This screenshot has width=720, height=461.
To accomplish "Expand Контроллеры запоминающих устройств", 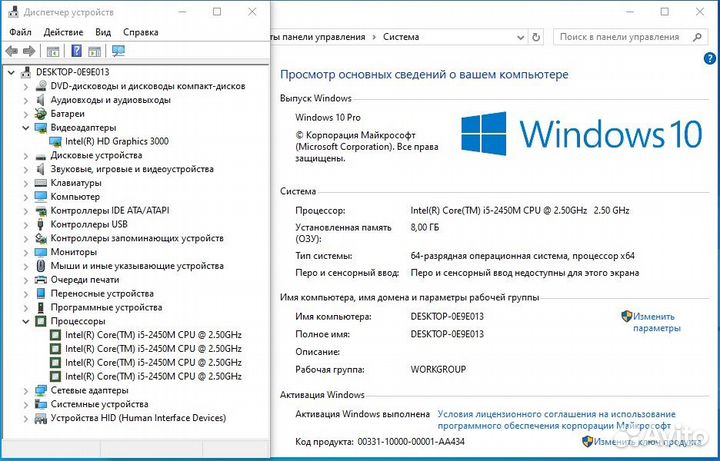I will pyautogui.click(x=26, y=238).
